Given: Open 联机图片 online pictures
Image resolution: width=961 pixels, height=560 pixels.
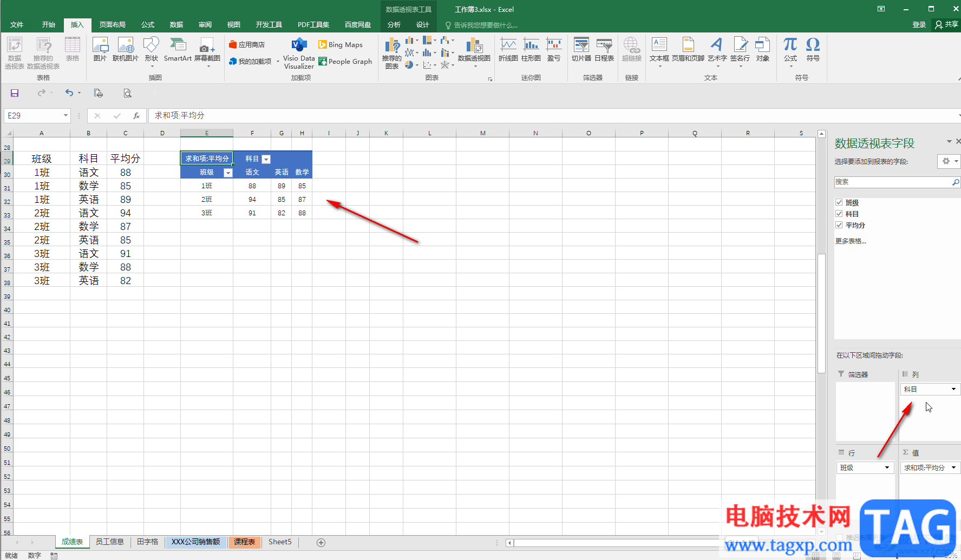Looking at the screenshot, I should pos(126,49).
